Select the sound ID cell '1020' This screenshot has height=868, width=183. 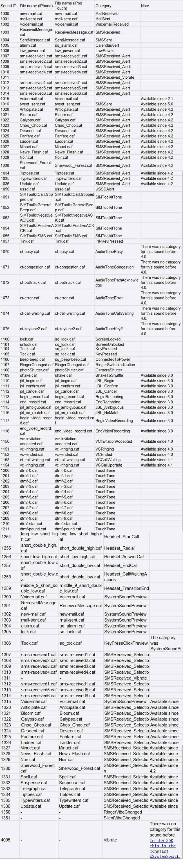[x=5, y=110]
